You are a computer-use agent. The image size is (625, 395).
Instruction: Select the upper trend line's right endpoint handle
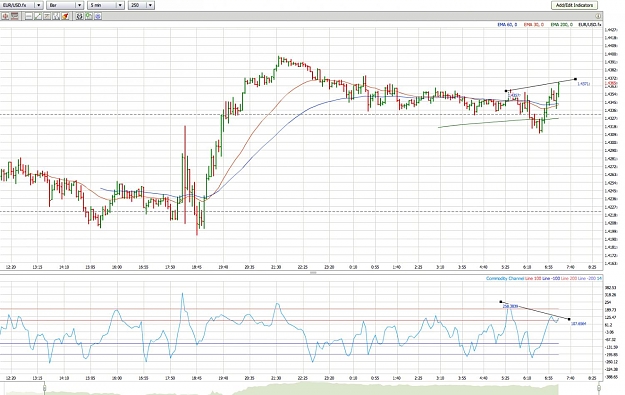[x=575, y=79]
